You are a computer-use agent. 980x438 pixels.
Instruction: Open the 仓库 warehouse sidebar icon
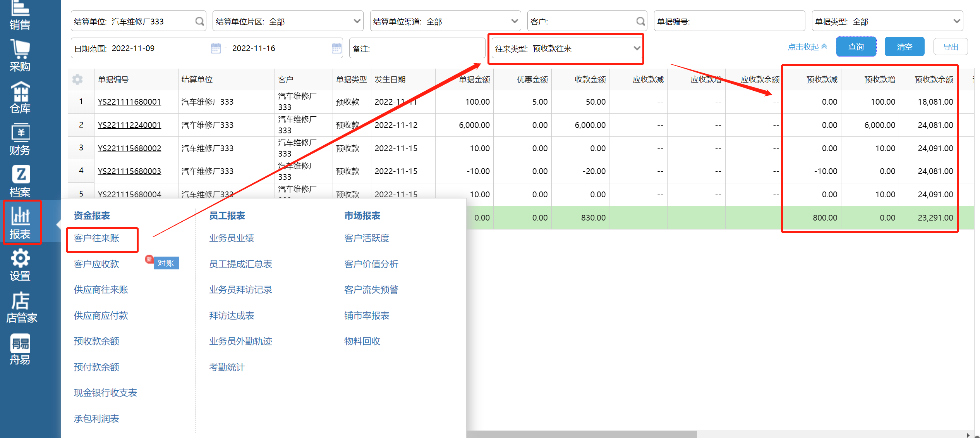pyautogui.click(x=20, y=97)
